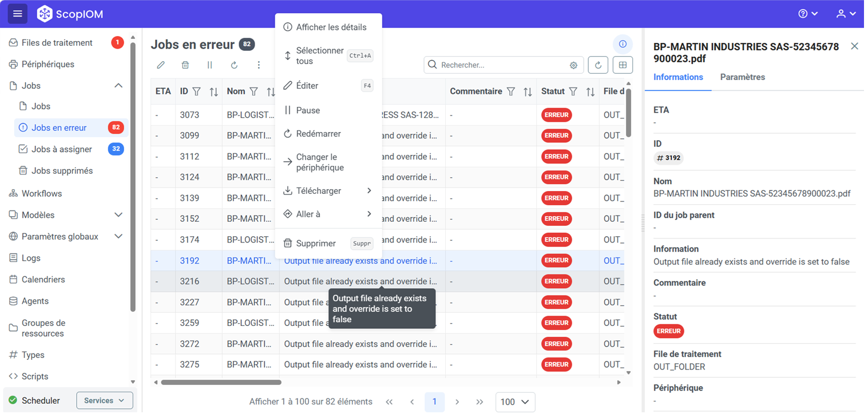Switch to the Paramètres tab
This screenshot has height=414, width=868.
click(742, 77)
